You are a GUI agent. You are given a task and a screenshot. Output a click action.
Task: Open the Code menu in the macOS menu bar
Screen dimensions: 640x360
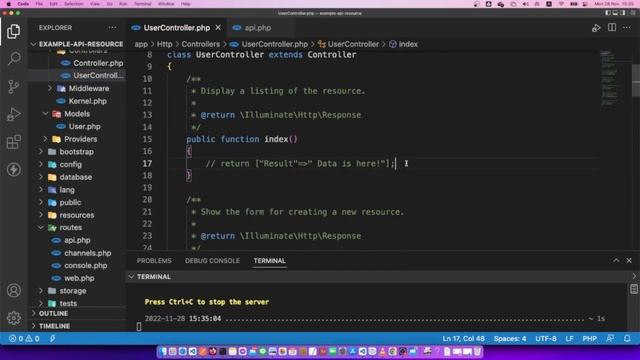[x=23, y=4]
